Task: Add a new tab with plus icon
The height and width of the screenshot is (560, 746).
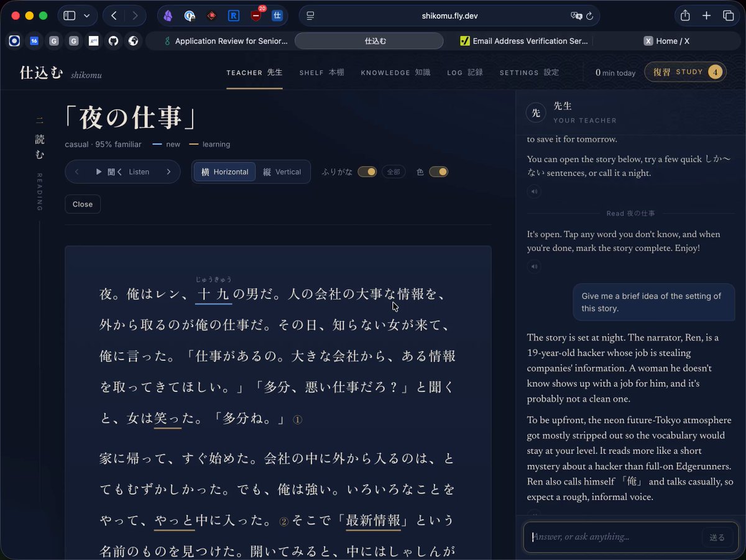Action: 706,16
